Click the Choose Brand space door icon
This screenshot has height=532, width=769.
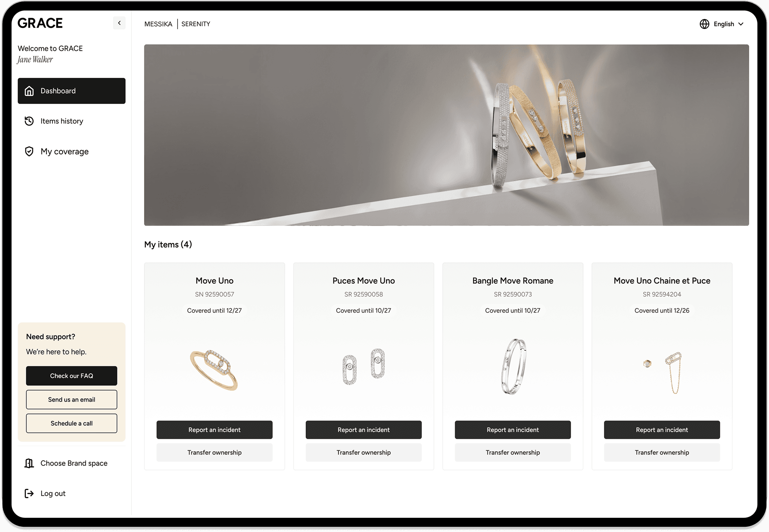point(29,463)
